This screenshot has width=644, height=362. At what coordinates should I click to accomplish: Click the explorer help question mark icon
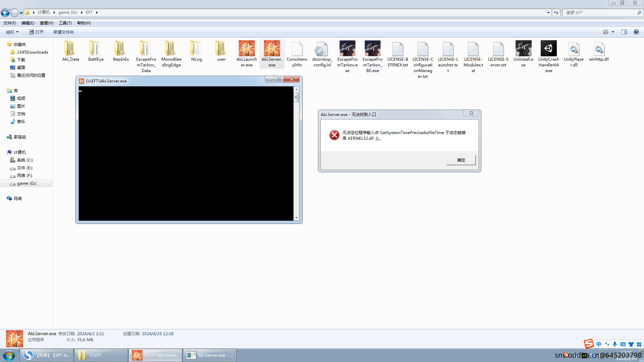tap(636, 32)
